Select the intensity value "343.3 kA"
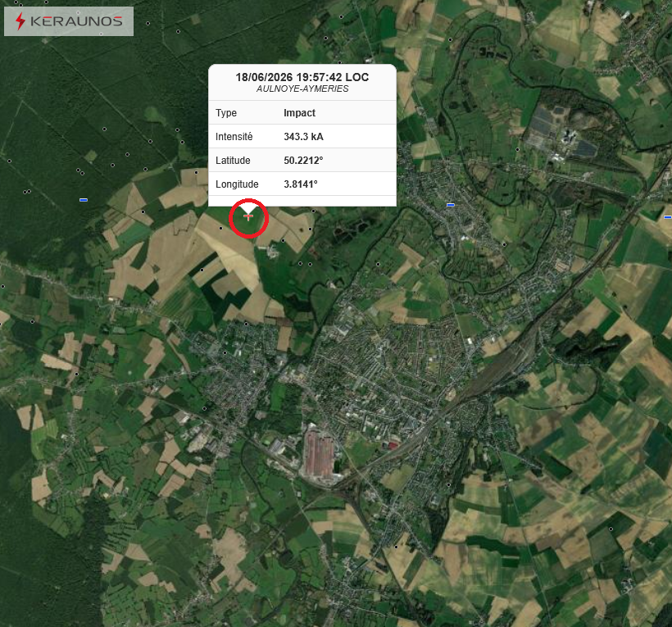The width and height of the screenshot is (672, 627). tap(303, 137)
